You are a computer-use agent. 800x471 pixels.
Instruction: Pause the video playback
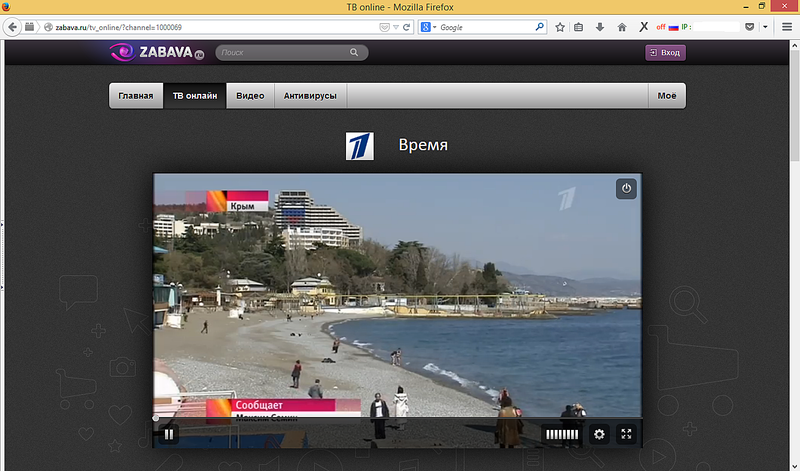(169, 434)
